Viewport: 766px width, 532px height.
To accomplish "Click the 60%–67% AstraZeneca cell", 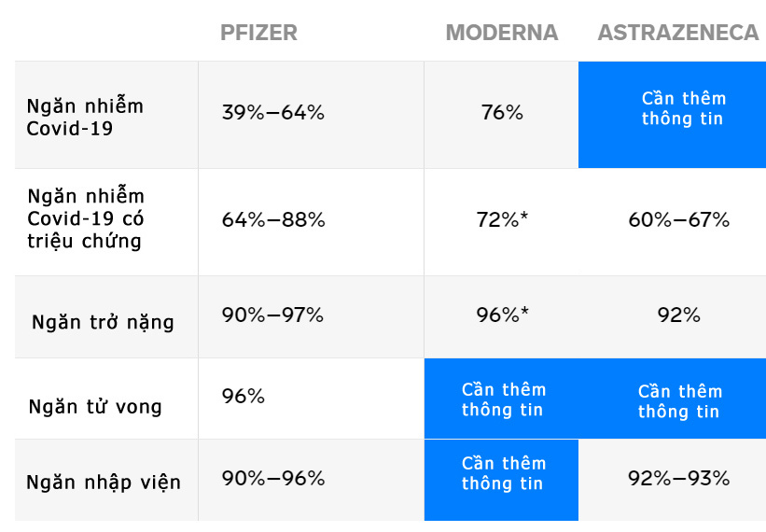I will point(678,220).
